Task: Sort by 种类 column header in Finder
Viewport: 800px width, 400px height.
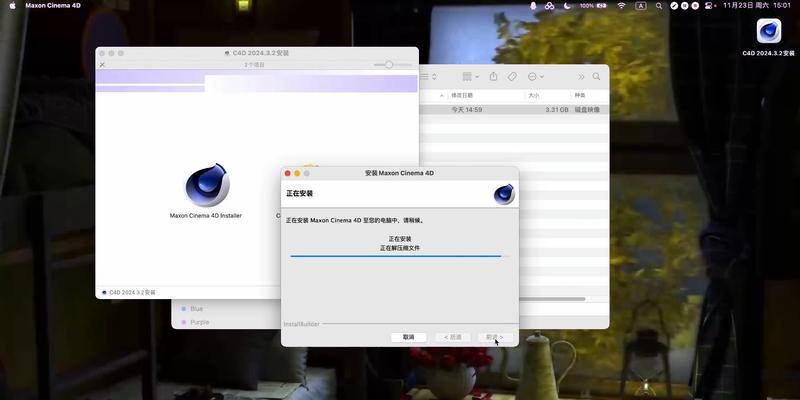Action: click(x=580, y=95)
